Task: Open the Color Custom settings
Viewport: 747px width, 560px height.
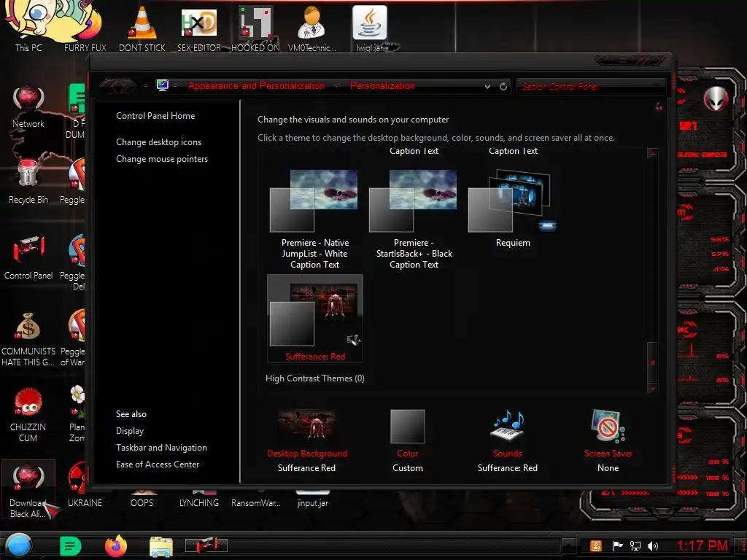Action: tap(408, 441)
